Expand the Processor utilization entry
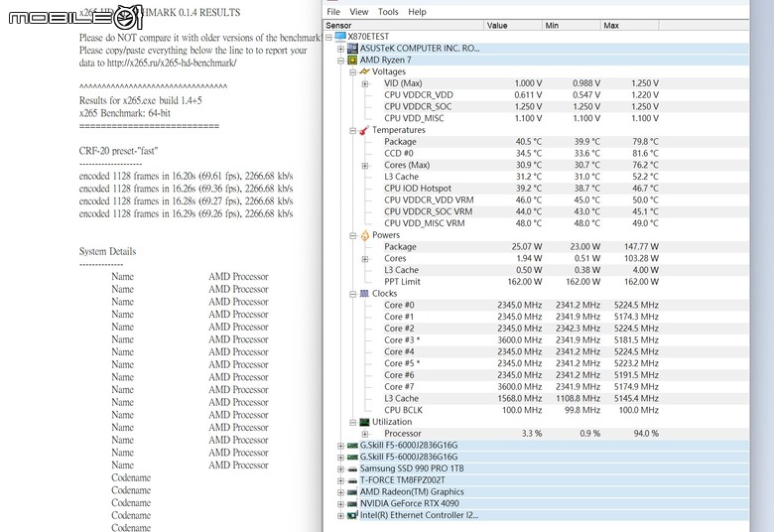Image resolution: width=774 pixels, height=532 pixels. pyautogui.click(x=365, y=434)
